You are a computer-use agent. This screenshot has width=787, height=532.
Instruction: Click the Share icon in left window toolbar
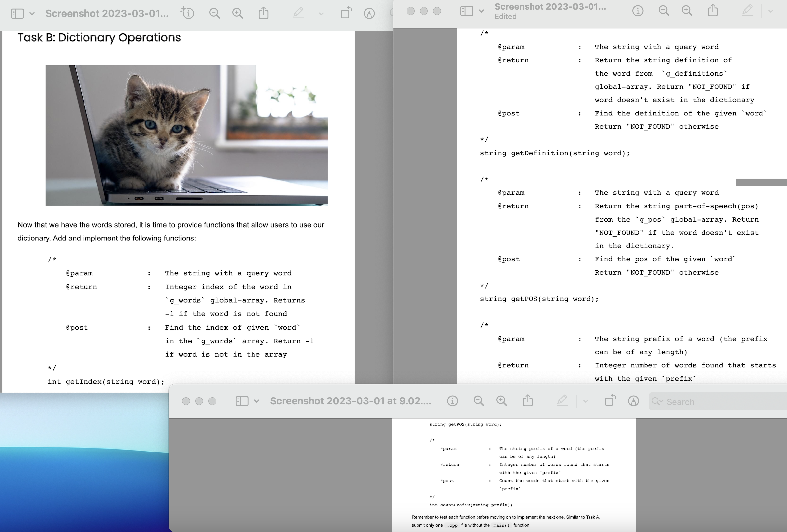point(263,14)
